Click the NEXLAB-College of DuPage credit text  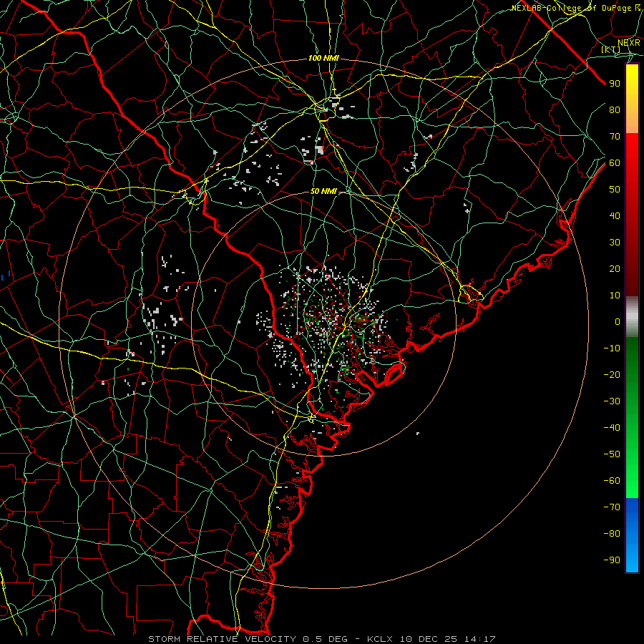576,8
